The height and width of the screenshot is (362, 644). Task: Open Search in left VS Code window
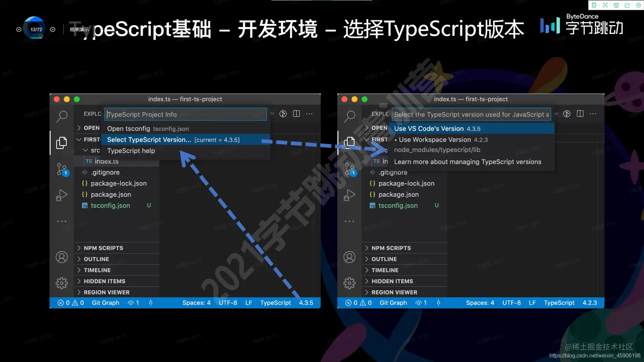(62, 116)
